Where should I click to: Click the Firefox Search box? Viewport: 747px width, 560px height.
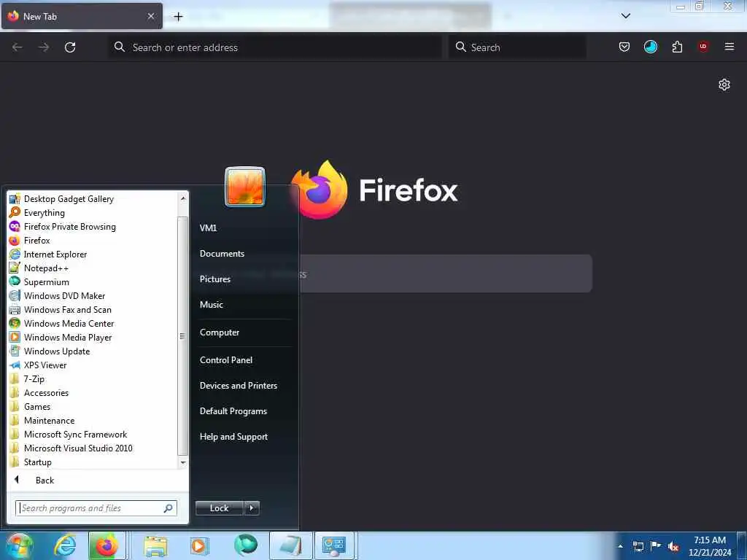click(x=517, y=47)
